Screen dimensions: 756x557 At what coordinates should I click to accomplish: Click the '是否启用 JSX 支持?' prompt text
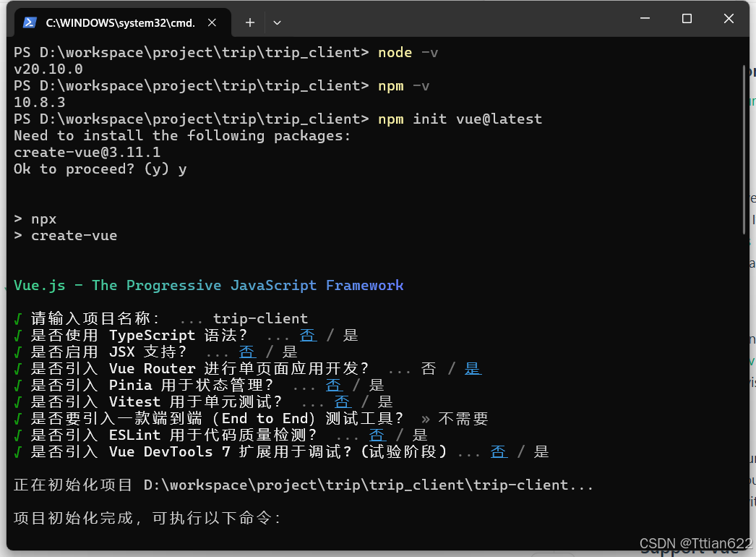tap(109, 352)
